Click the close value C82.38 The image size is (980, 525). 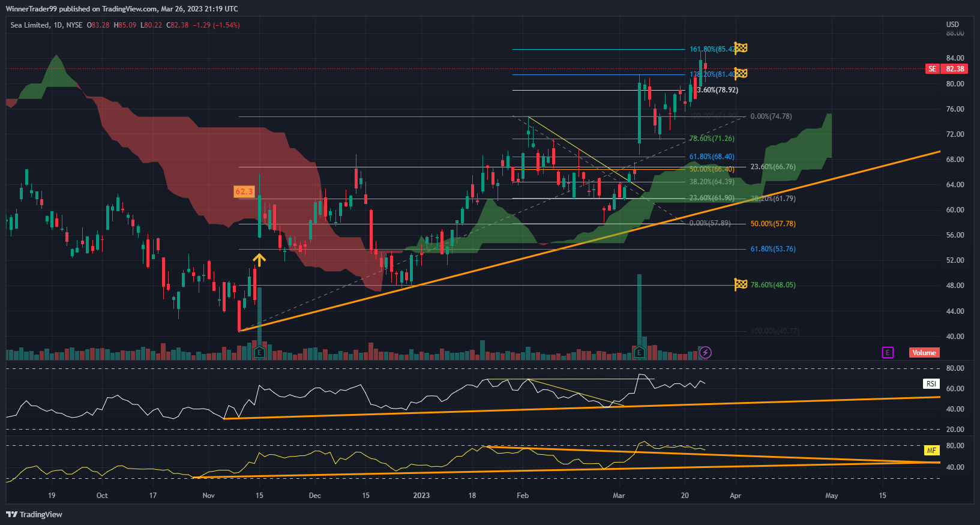[178, 25]
